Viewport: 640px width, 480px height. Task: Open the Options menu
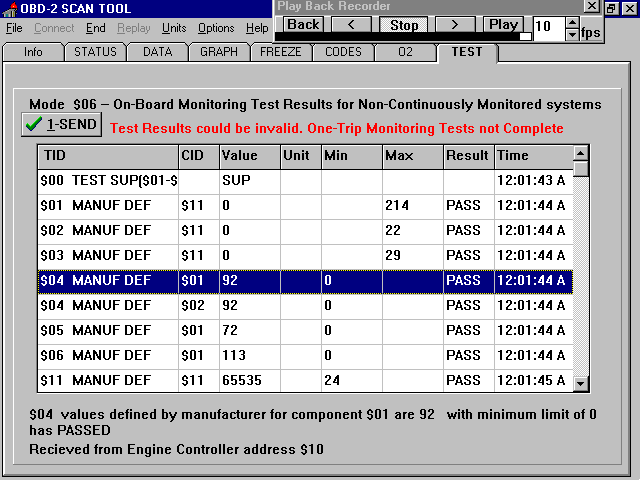(216, 28)
